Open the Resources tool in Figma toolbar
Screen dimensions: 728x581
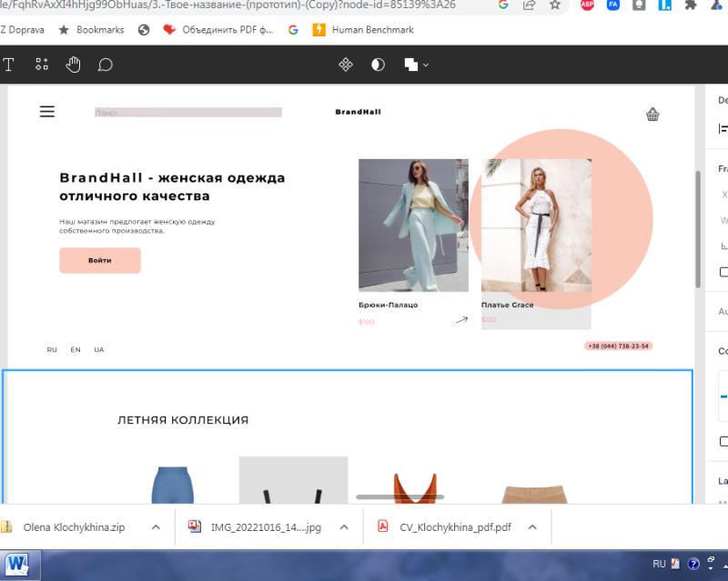[42, 65]
